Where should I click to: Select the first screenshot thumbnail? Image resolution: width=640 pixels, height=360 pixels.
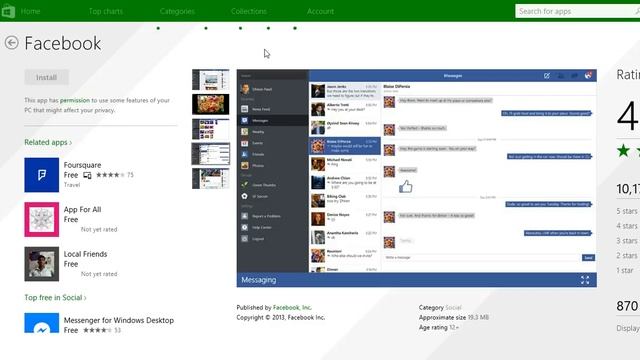(211, 80)
